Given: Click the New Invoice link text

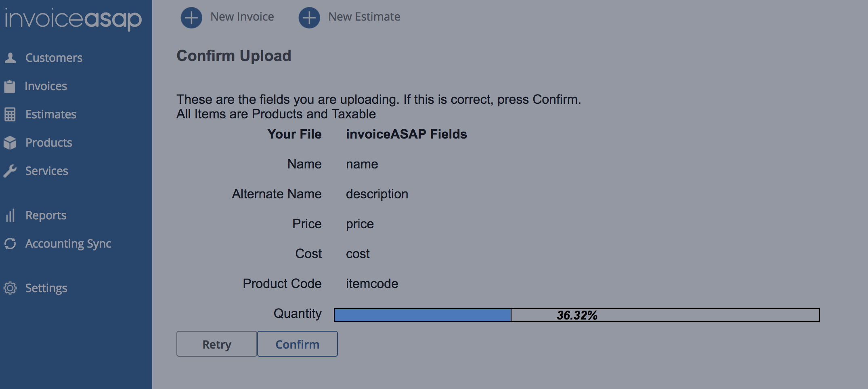Looking at the screenshot, I should click(x=242, y=17).
